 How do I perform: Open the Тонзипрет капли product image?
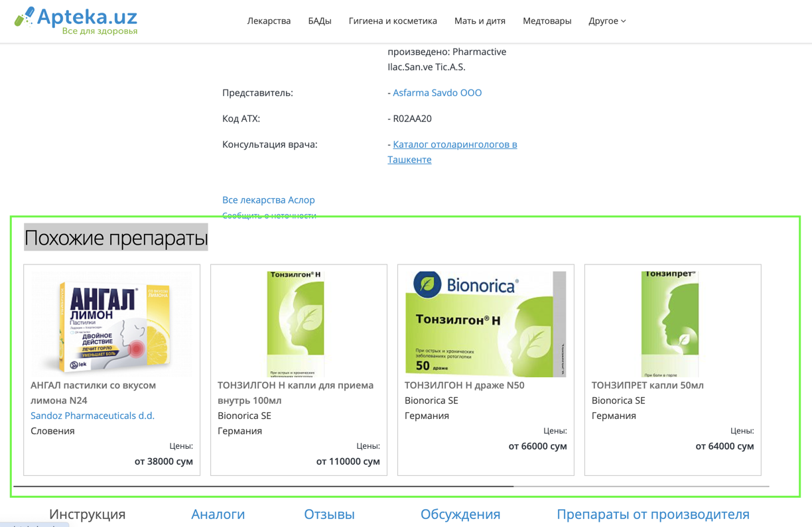point(670,323)
